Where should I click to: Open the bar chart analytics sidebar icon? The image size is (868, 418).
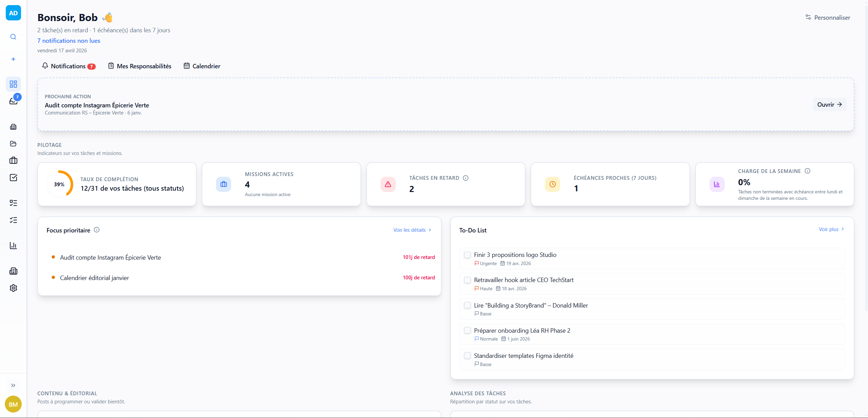pos(13,245)
